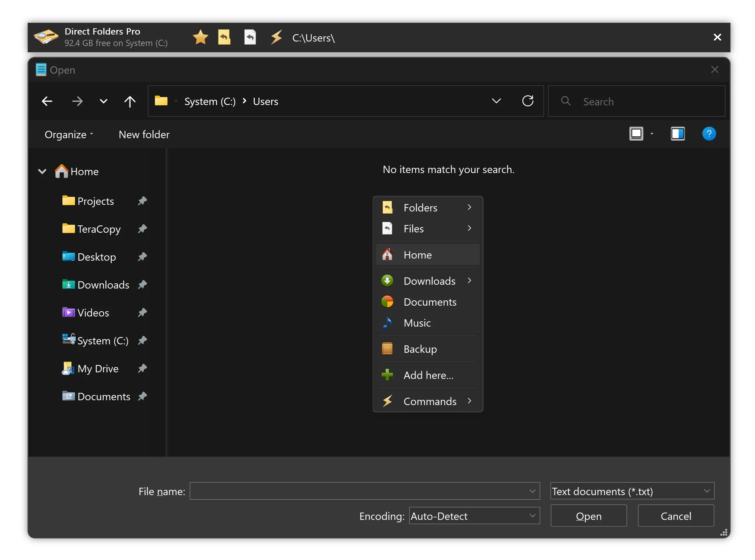
Task: Collapse the Home tree node
Action: tap(42, 171)
